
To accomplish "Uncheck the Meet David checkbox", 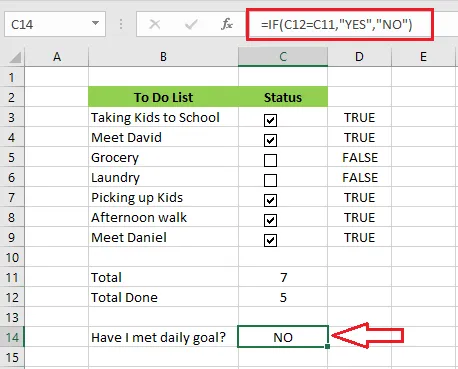I will (x=270, y=140).
